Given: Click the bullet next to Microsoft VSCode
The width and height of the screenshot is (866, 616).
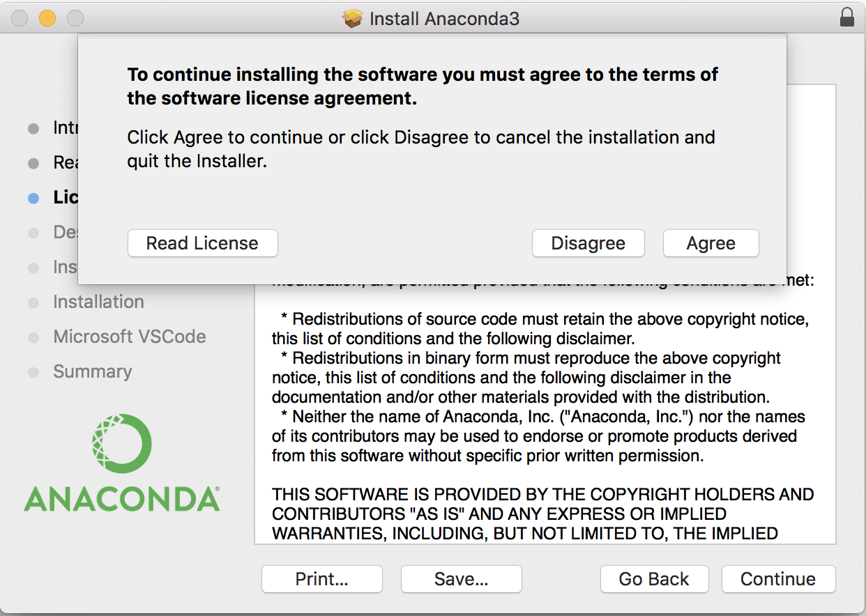Looking at the screenshot, I should [x=33, y=338].
